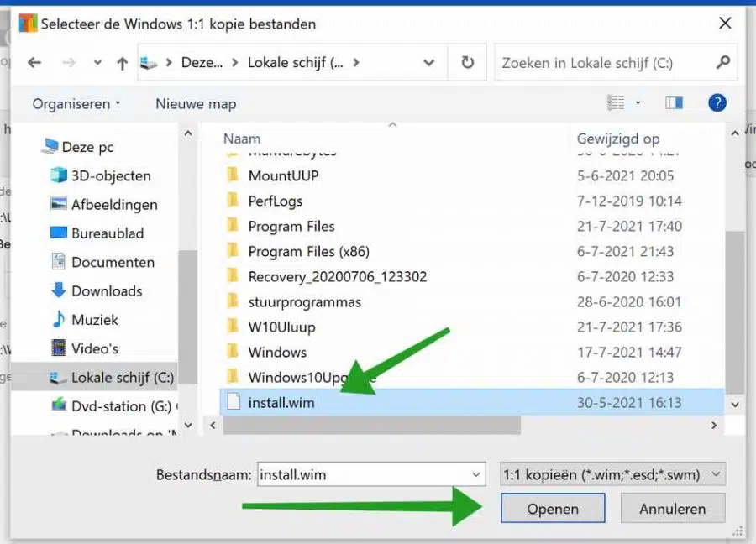Select the Program Files (x86) folder
Image resolution: width=756 pixels, height=544 pixels.
308,251
